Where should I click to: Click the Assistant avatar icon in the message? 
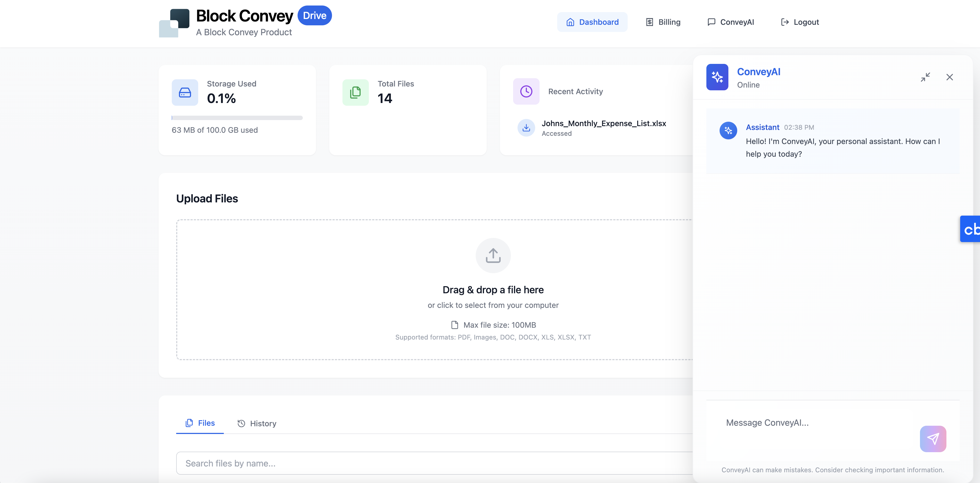click(x=728, y=131)
